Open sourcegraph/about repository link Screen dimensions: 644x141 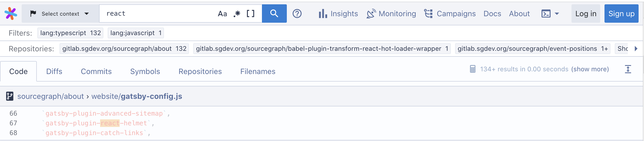click(51, 96)
